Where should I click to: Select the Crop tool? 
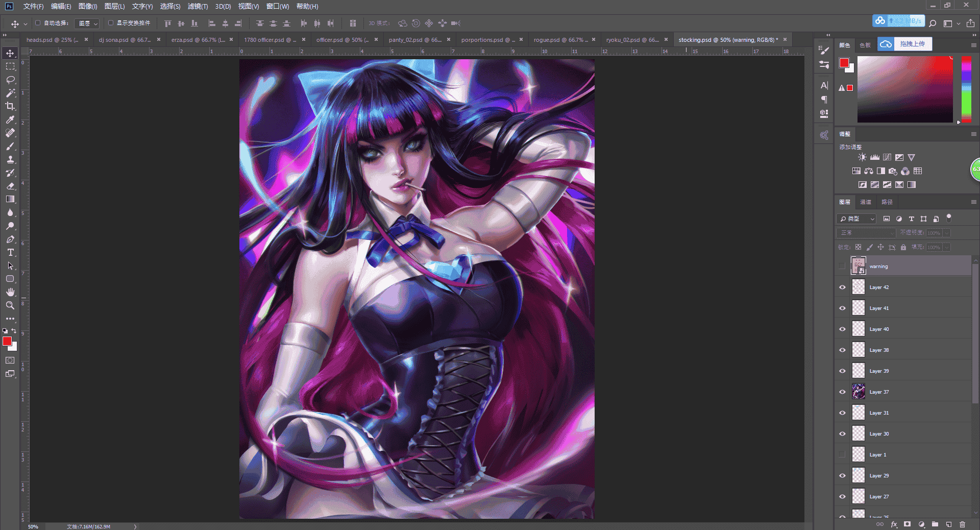[10, 106]
